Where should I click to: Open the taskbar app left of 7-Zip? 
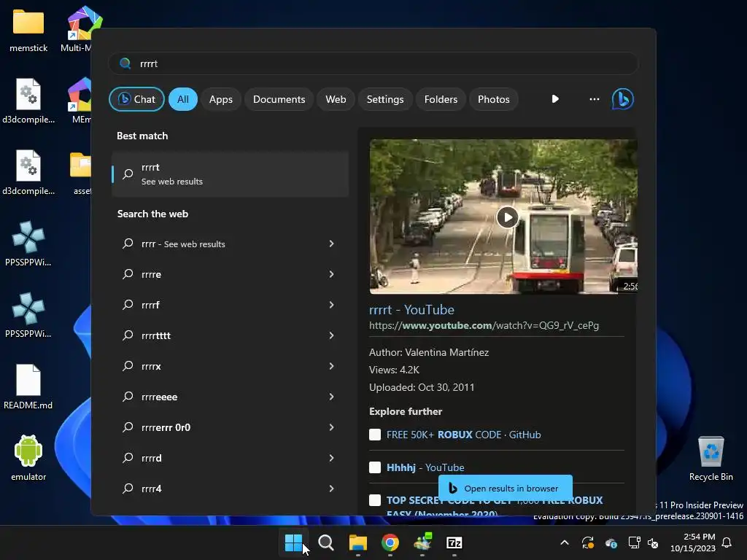click(422, 542)
